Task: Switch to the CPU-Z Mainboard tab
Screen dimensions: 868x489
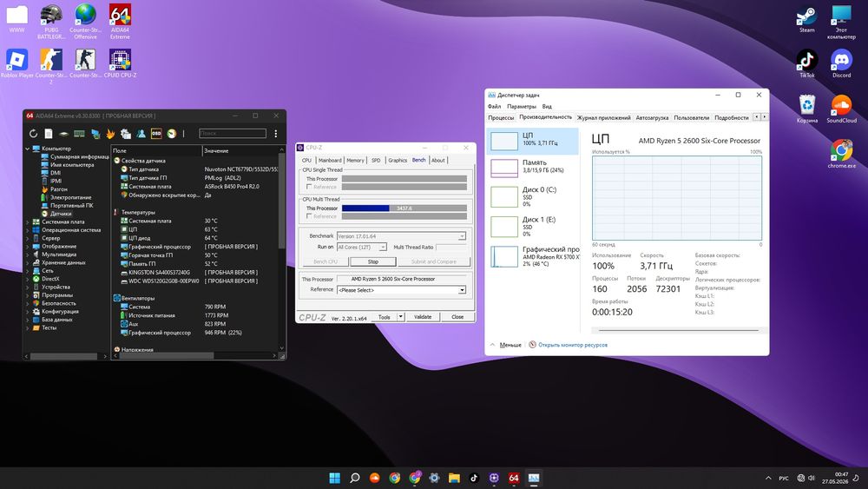Action: click(x=330, y=160)
